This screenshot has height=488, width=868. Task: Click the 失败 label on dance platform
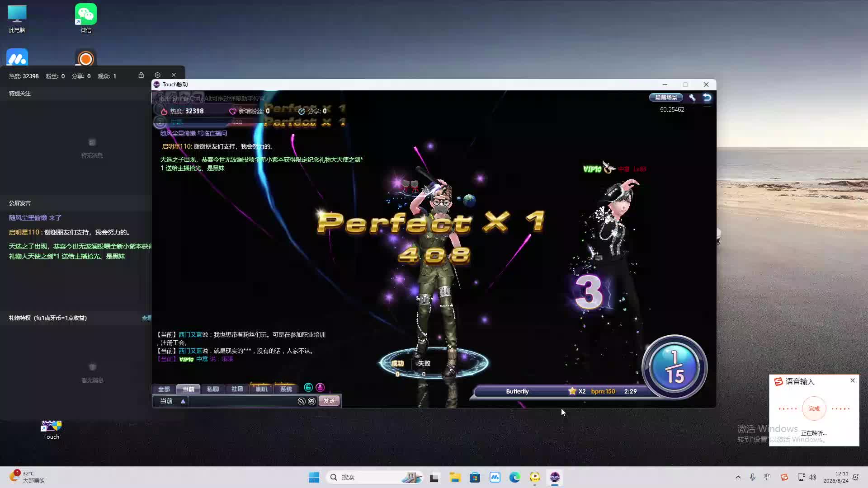coord(424,363)
